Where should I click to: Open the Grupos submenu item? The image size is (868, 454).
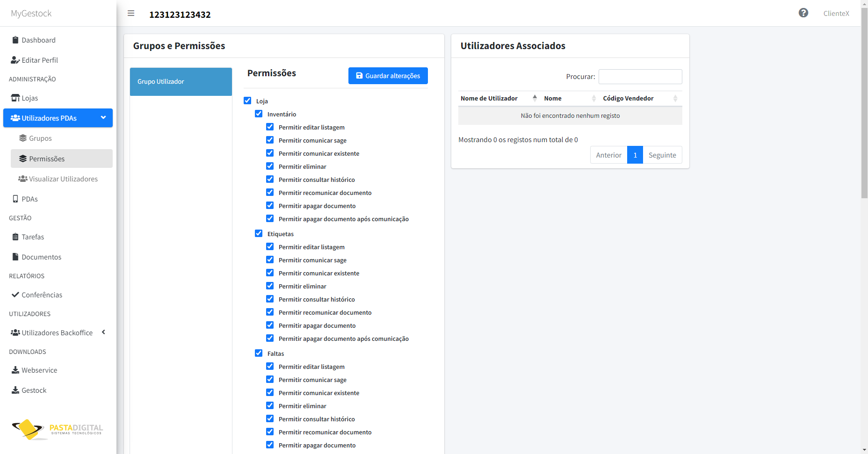tap(62, 138)
